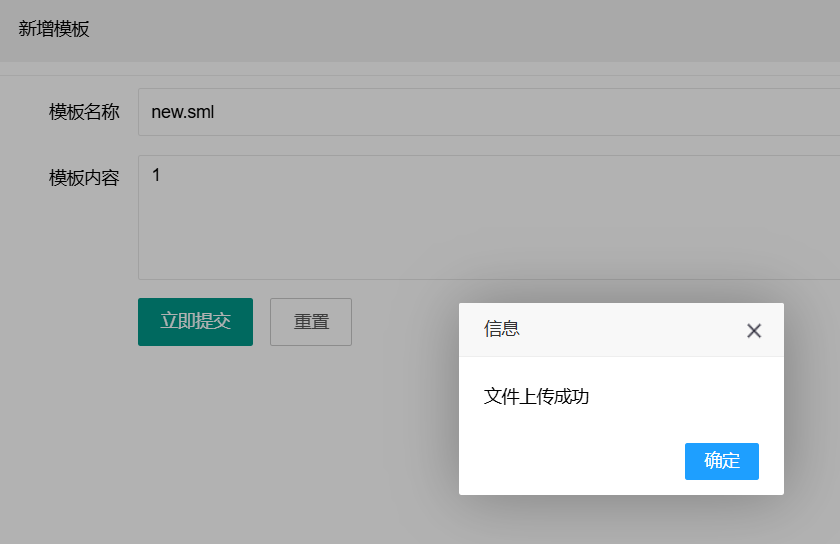The image size is (840, 544).
Task: Click the 信息 dialog title text
Action: [x=502, y=329]
